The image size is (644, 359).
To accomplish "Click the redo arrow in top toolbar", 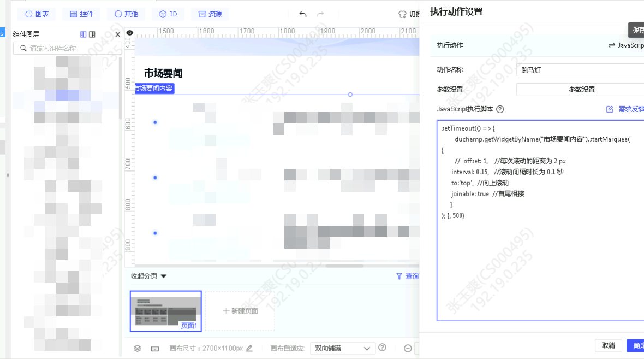I will tap(320, 14).
